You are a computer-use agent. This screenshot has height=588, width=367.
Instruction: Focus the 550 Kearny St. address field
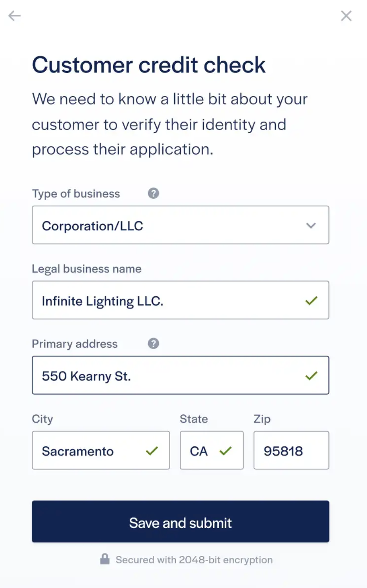click(181, 375)
